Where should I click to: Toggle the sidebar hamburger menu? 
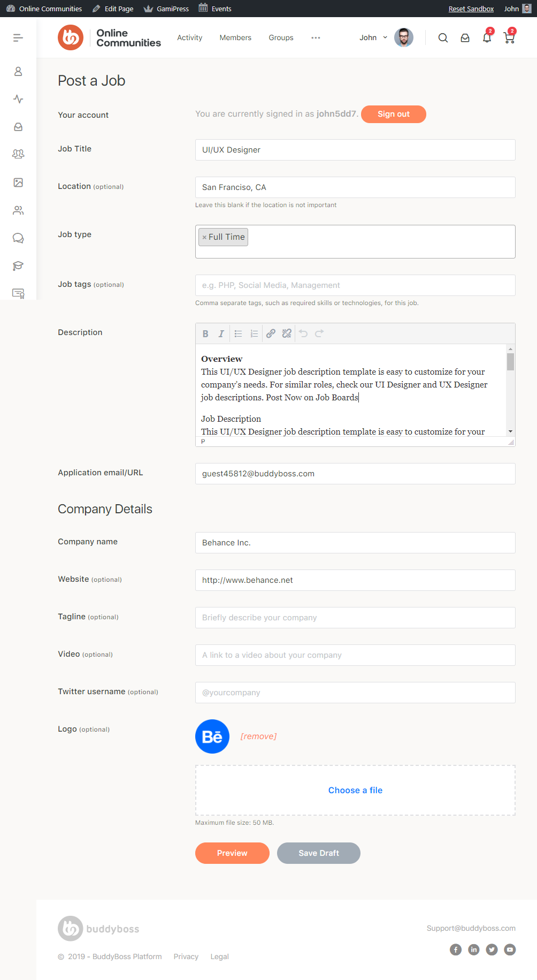pos(18,37)
